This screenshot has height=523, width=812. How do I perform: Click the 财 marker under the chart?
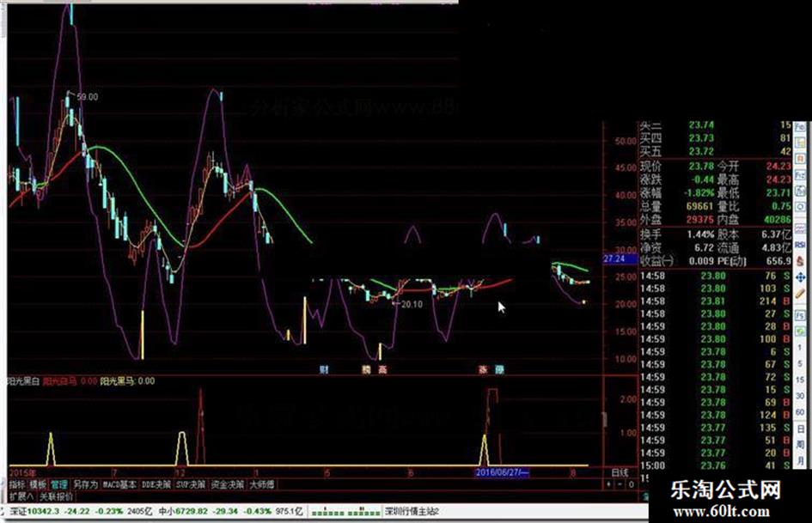coord(324,369)
